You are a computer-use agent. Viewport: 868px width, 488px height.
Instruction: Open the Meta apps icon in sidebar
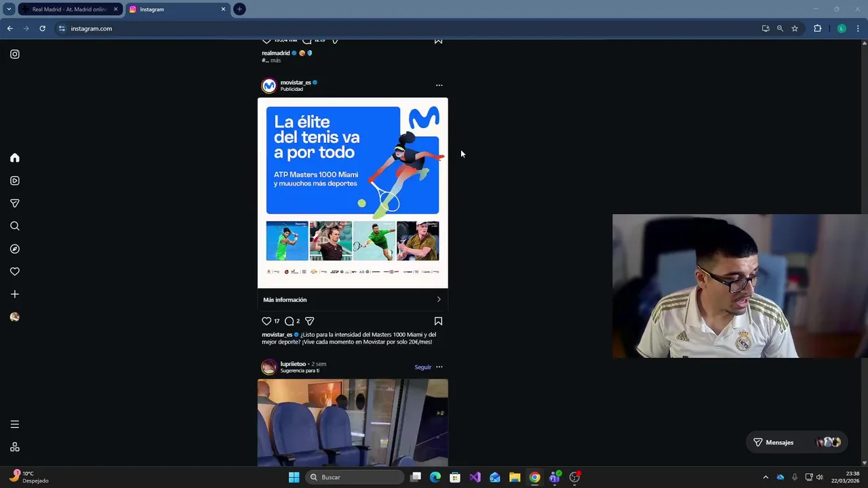click(x=15, y=447)
